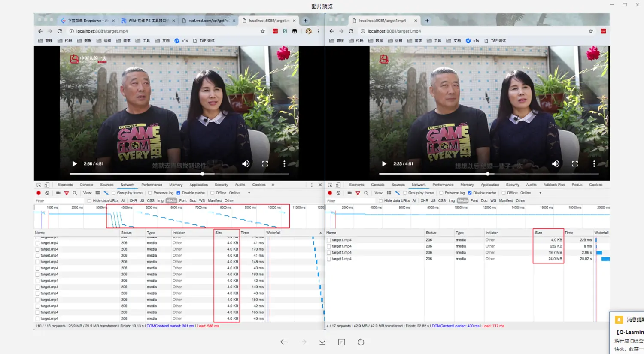Viewport: 644px width, 354px height.
Task: Enable Offline checkbox in left DevTools
Action: 212,193
